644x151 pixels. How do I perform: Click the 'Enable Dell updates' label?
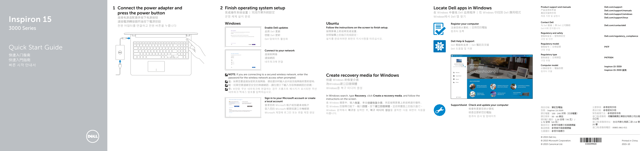coord(276,28)
